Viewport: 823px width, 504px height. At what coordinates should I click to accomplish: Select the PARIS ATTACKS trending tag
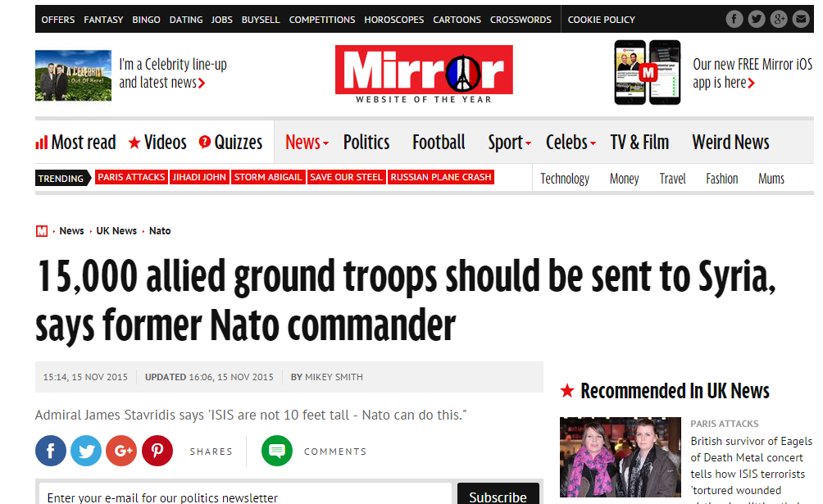pos(131,178)
